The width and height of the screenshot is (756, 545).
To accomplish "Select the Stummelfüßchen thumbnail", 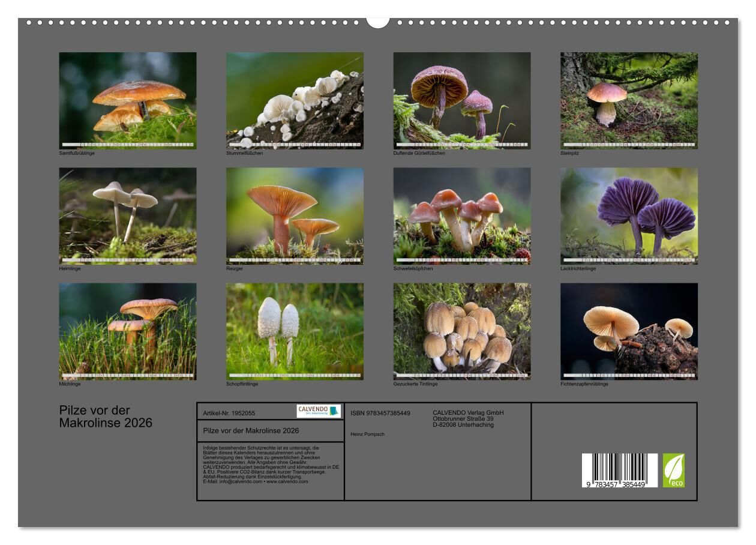I will [295, 100].
